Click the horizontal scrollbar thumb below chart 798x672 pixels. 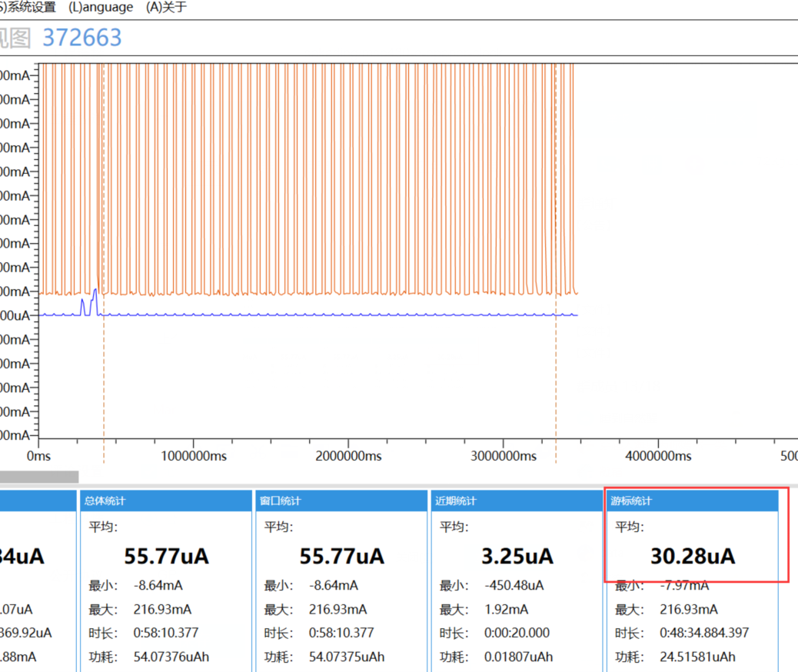[39, 477]
